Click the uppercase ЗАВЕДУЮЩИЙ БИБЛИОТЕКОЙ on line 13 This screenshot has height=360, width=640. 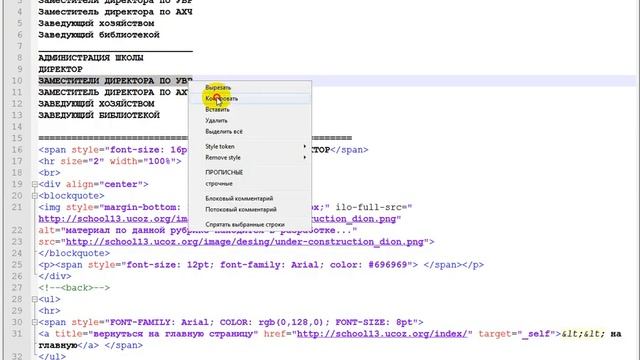coord(99,115)
